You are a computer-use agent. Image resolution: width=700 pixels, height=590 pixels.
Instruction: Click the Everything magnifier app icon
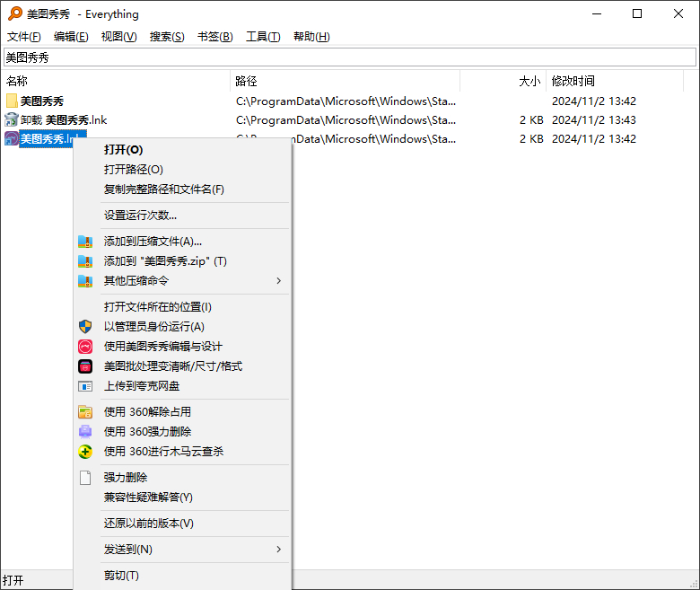click(15, 13)
